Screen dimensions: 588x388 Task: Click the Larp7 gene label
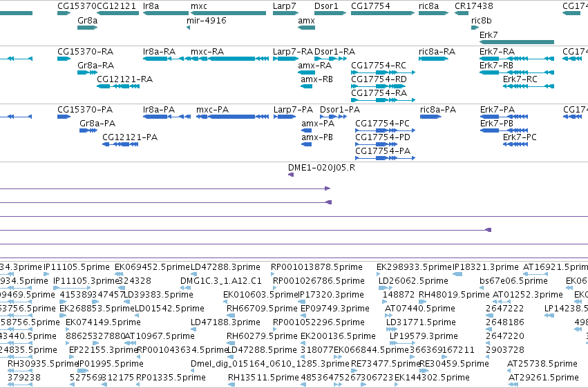[284, 6]
